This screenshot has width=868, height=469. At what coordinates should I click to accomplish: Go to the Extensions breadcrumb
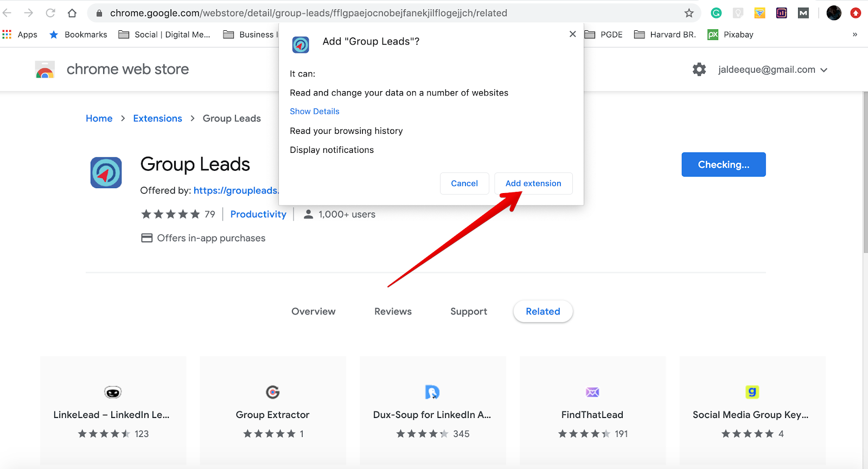(158, 118)
